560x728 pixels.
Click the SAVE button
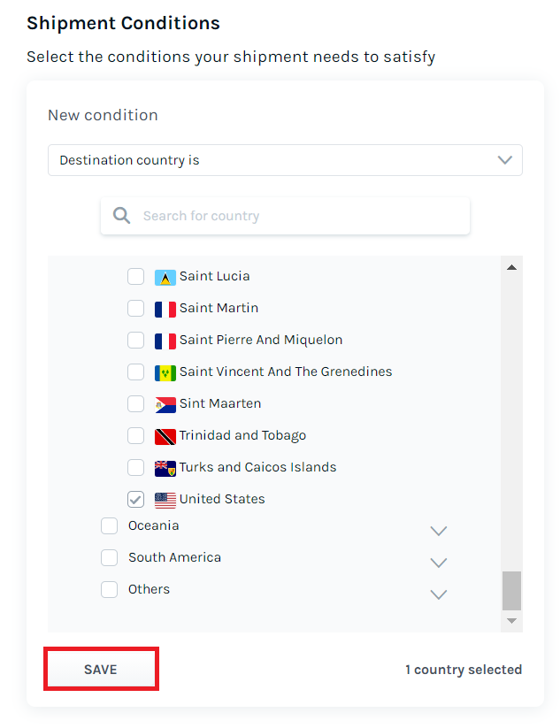coord(101,669)
